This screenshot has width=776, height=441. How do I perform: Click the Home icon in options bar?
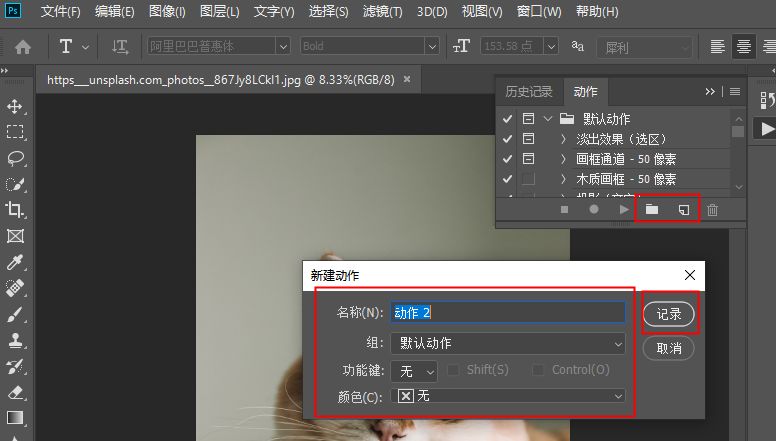[x=23, y=47]
